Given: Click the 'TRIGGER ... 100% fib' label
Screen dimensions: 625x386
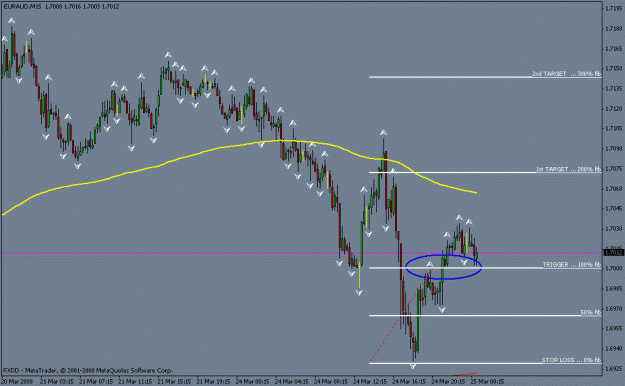Looking at the screenshot, I should pyautogui.click(x=572, y=264).
